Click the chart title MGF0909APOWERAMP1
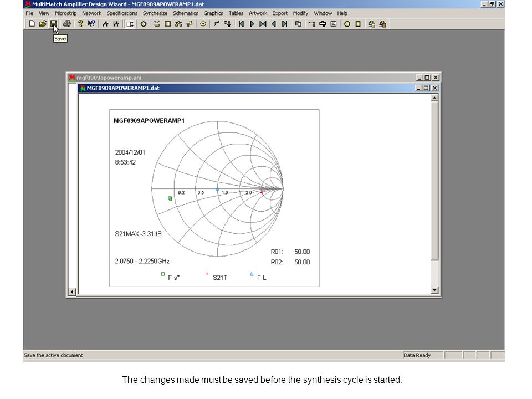The width and height of the screenshot is (532, 399). click(149, 121)
